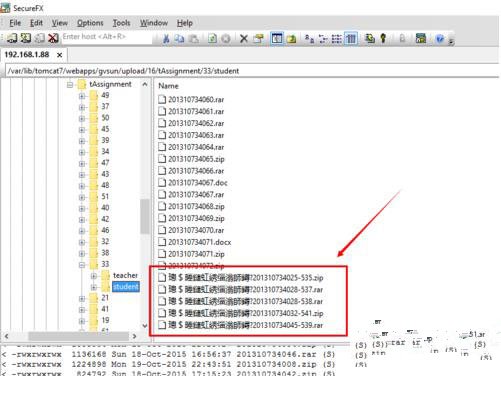Click tree pane scroll down arrow
Screen dimensions: 501x393
click(x=145, y=326)
